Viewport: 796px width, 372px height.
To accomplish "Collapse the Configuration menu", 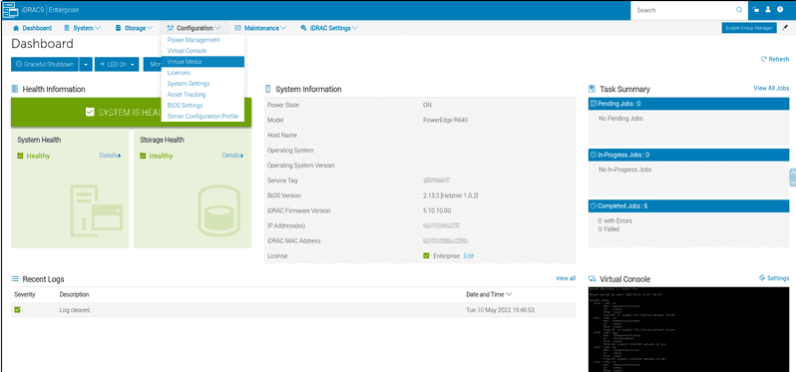I will coord(194,28).
